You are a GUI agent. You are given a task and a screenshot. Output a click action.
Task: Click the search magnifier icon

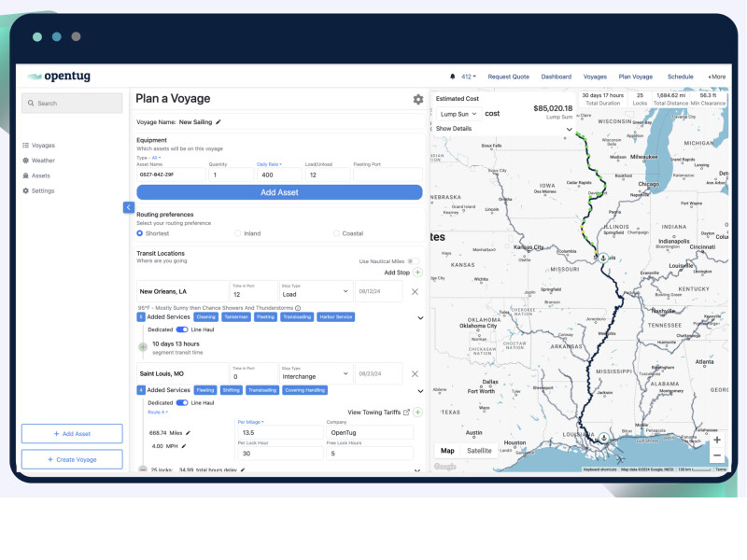coord(31,103)
